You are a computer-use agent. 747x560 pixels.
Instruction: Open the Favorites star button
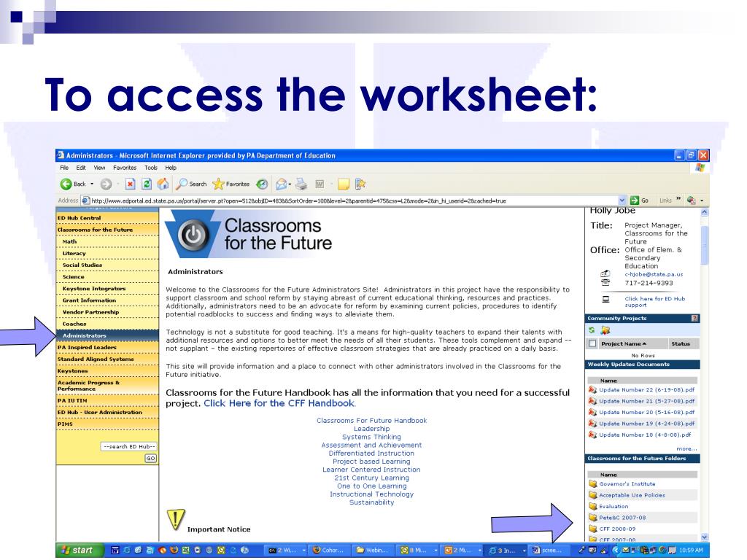[x=231, y=184]
